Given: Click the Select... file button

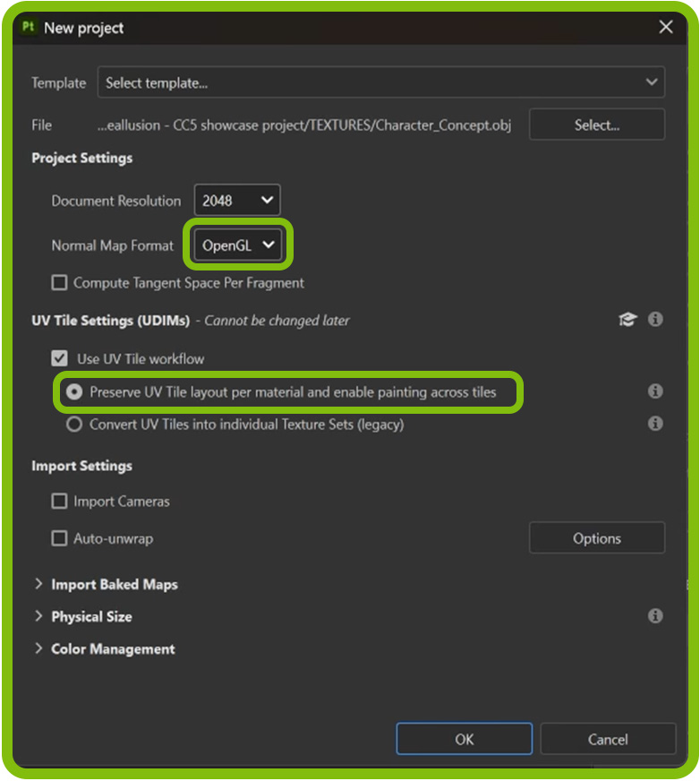Looking at the screenshot, I should point(597,124).
